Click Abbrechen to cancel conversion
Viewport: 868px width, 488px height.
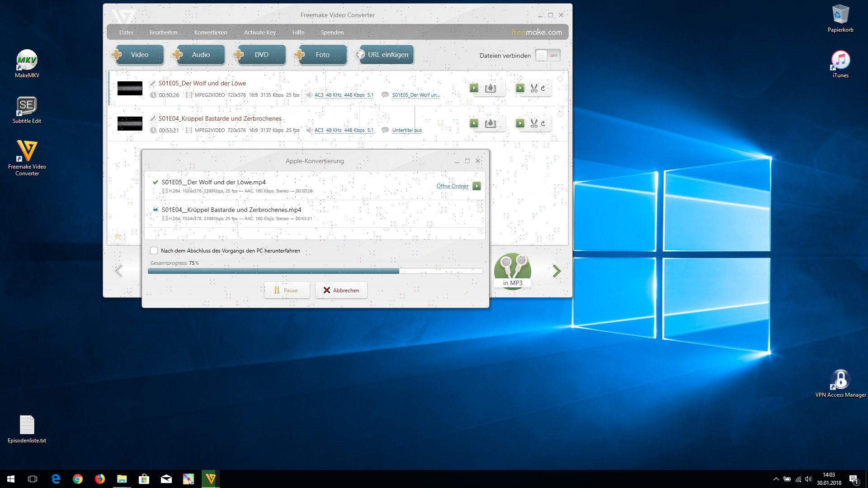tap(341, 290)
